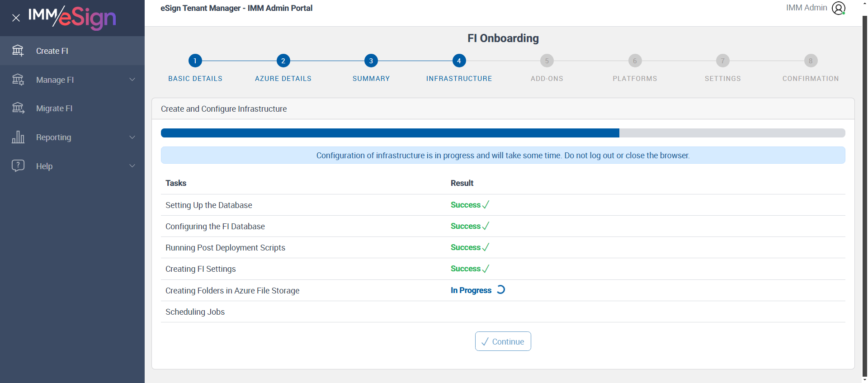Jump to step 3 Summary

[371, 61]
